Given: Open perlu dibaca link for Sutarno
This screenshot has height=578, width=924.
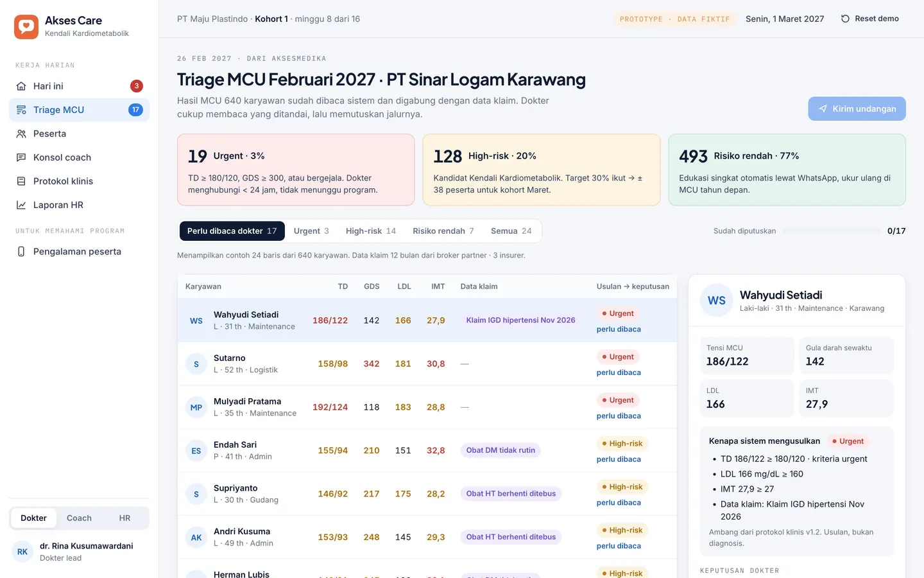Looking at the screenshot, I should tap(619, 372).
